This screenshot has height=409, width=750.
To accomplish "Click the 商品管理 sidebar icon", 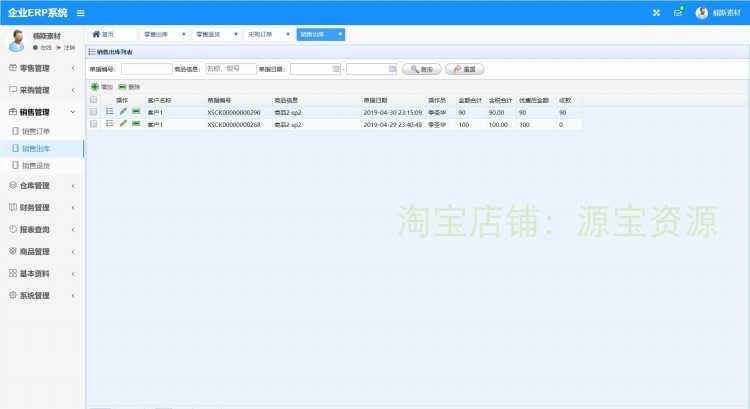I will (13, 251).
